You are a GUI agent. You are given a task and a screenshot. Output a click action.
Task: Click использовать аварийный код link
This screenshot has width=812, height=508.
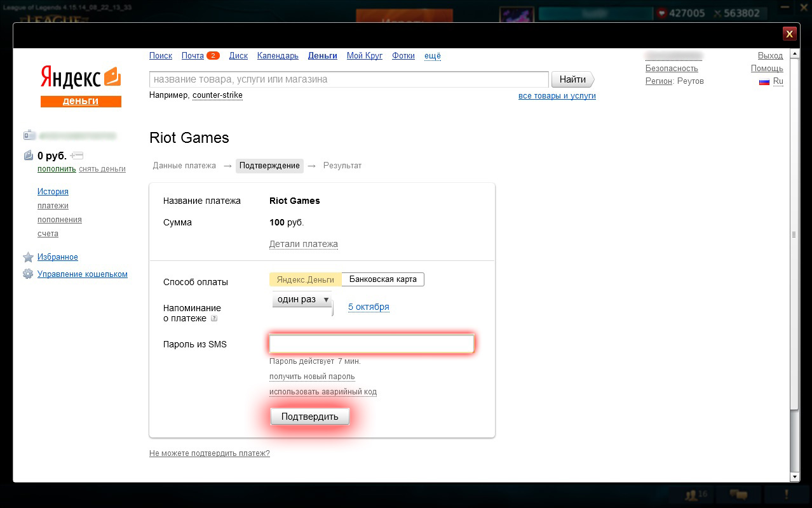click(x=323, y=392)
